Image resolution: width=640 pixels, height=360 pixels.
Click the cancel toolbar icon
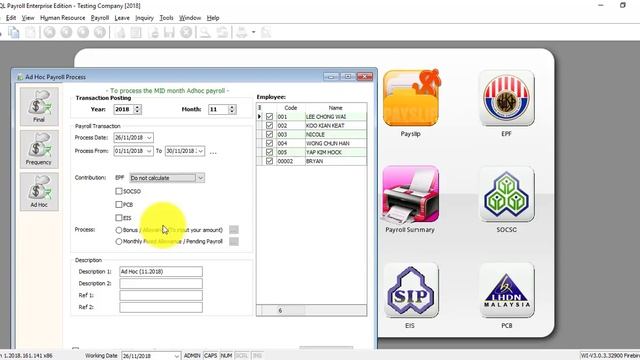pyautogui.click(x=186, y=32)
